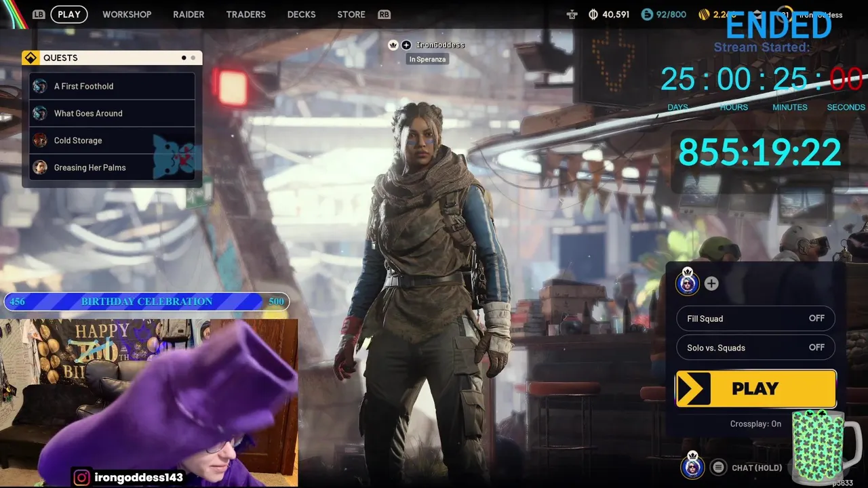Add a squad member with plus button
The width and height of the screenshot is (868, 488).
711,283
